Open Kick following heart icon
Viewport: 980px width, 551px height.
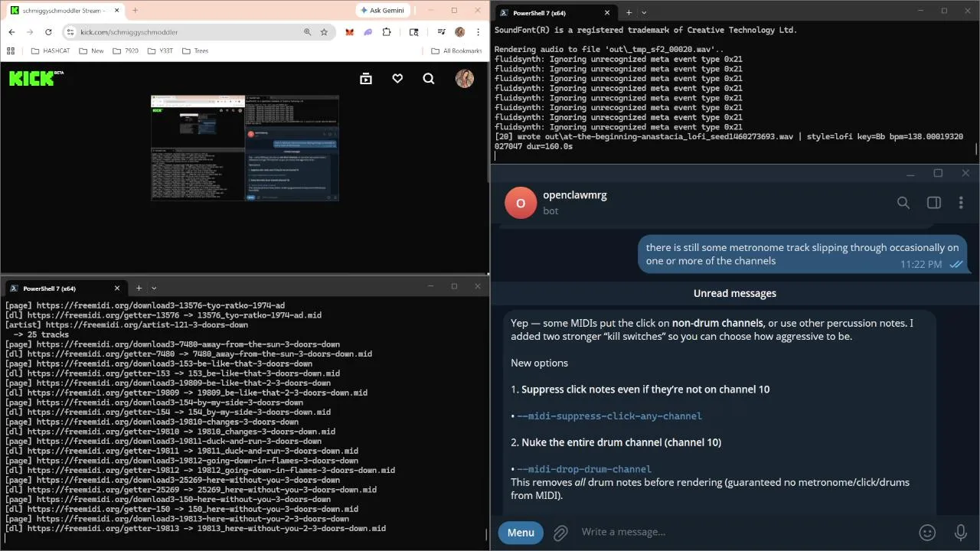[397, 78]
